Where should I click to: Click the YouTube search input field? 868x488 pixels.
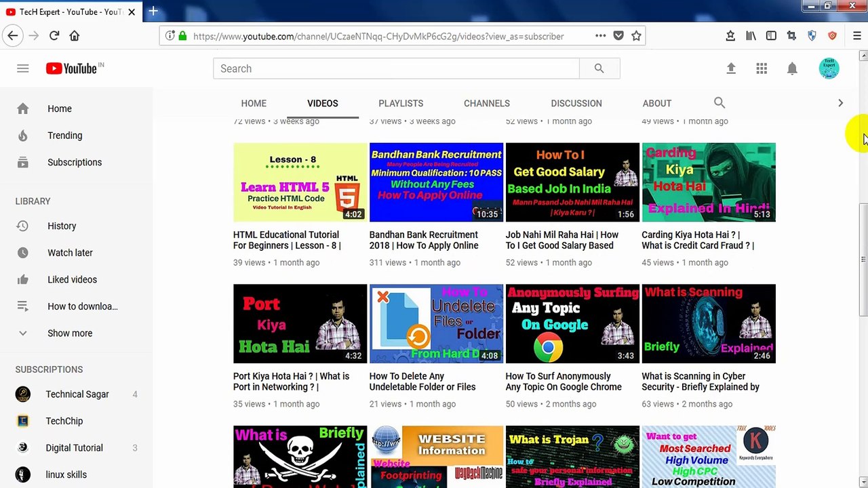396,68
